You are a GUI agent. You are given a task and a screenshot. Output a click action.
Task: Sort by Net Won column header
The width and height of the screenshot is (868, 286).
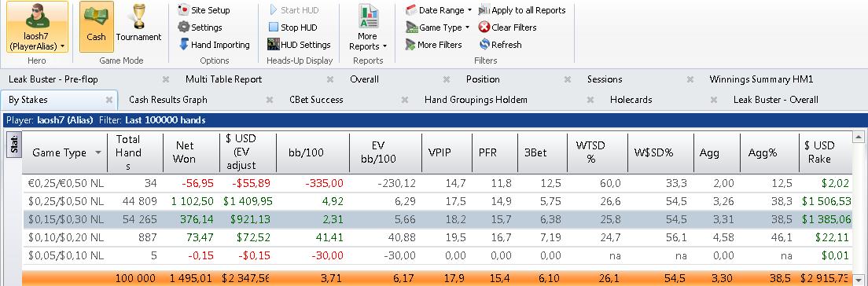tap(191, 152)
